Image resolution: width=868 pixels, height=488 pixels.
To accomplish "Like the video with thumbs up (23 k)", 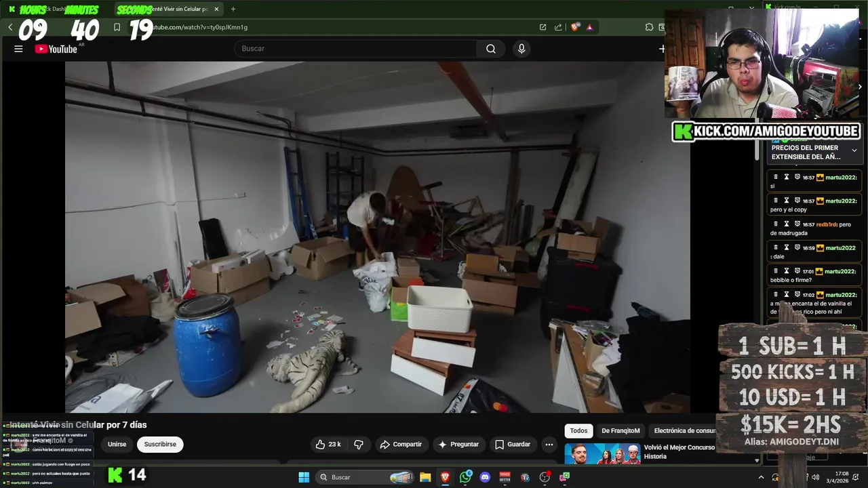I will pyautogui.click(x=328, y=445).
